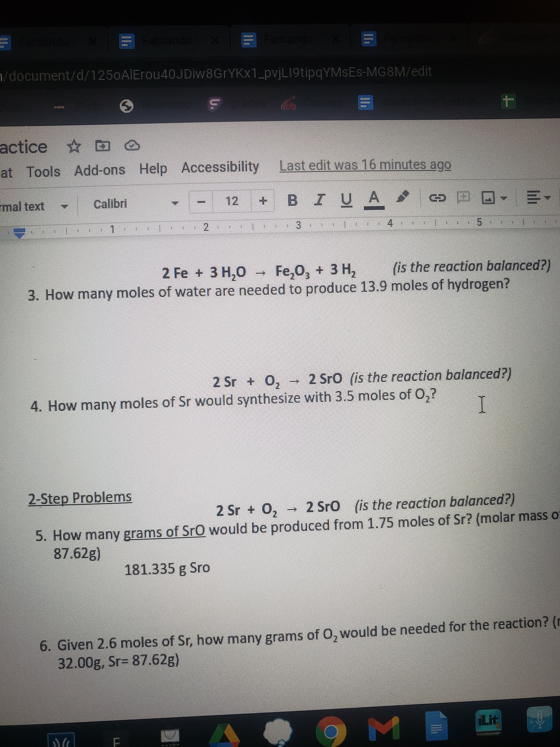Decrease font size with minus button
560x747 pixels.
pyautogui.click(x=201, y=202)
